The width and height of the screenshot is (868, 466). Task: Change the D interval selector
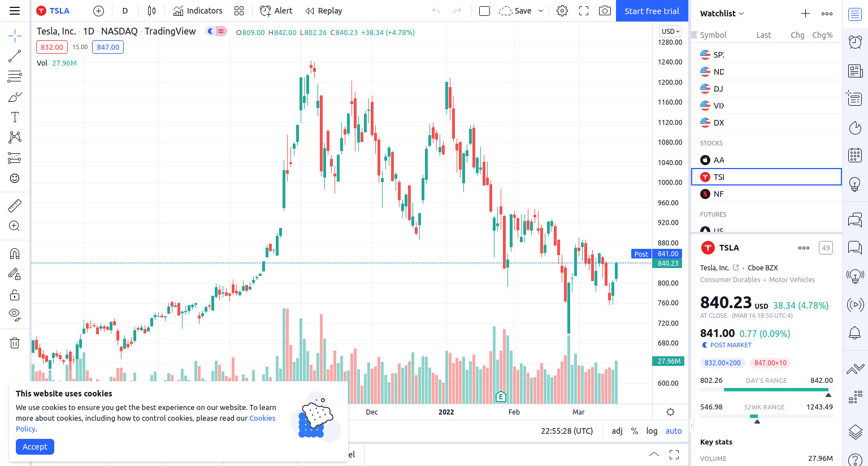click(125, 11)
